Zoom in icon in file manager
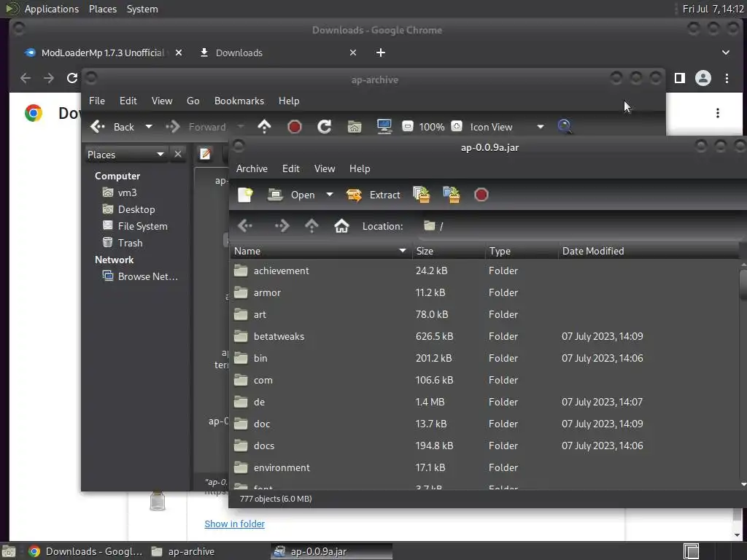 pyautogui.click(x=457, y=127)
